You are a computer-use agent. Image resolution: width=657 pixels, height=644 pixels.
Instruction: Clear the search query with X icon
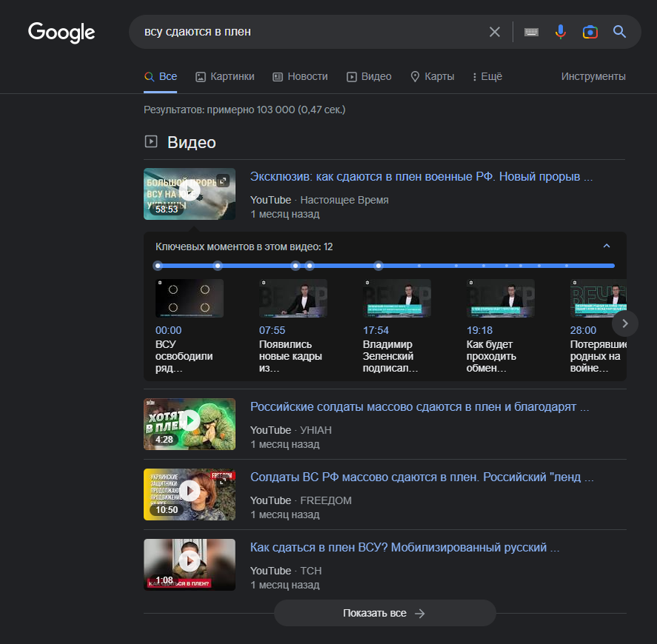[494, 32]
